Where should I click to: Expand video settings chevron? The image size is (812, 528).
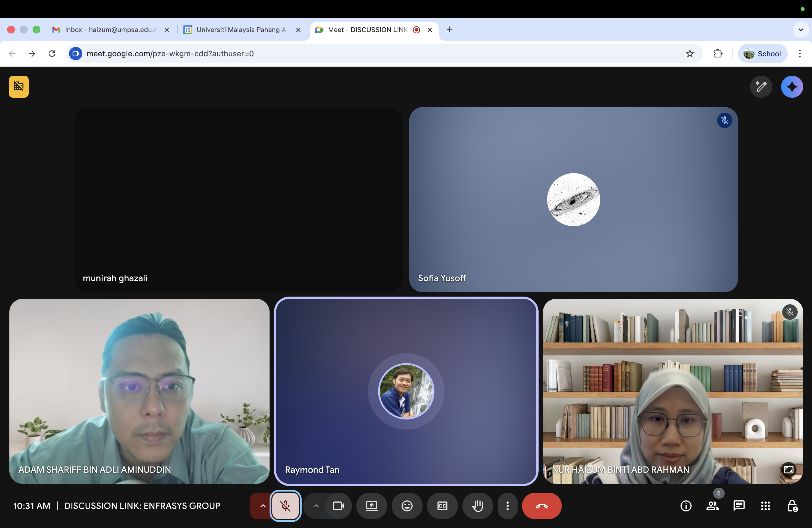[x=316, y=506]
